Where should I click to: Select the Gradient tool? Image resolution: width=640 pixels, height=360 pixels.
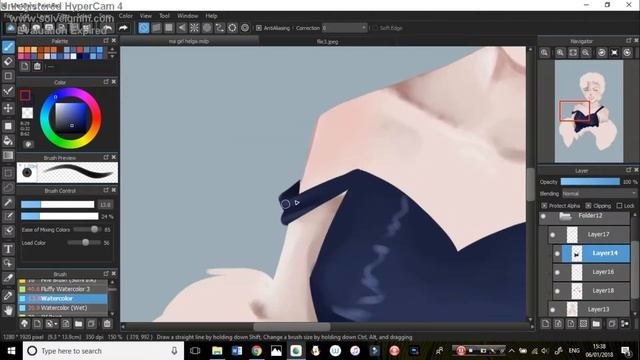tap(8, 156)
